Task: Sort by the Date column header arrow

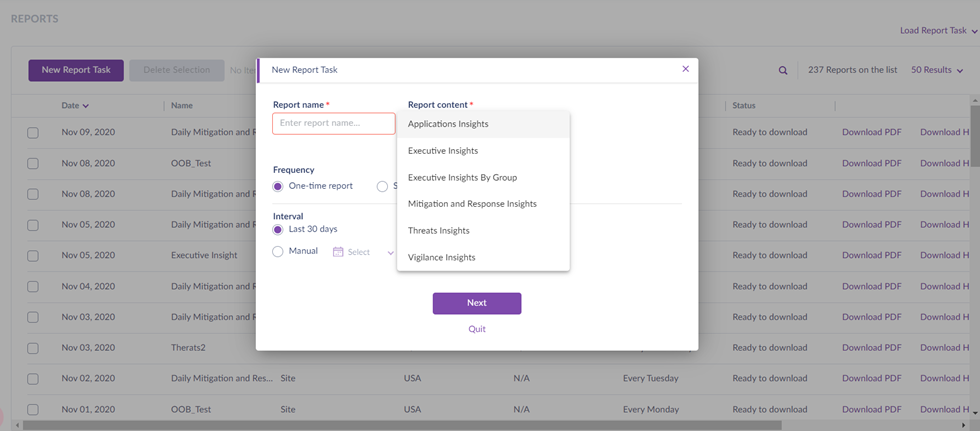Action: click(86, 106)
